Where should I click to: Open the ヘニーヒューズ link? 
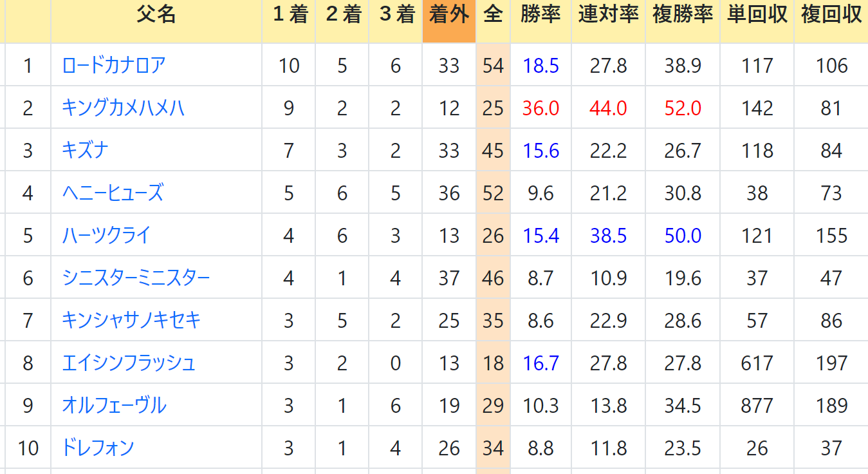point(113,193)
